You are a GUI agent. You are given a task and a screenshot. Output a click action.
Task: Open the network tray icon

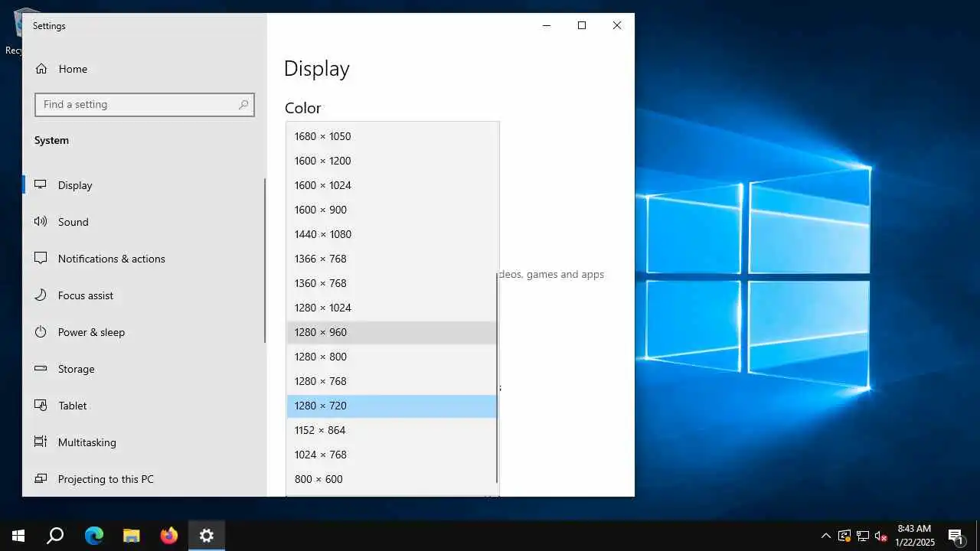click(x=863, y=536)
